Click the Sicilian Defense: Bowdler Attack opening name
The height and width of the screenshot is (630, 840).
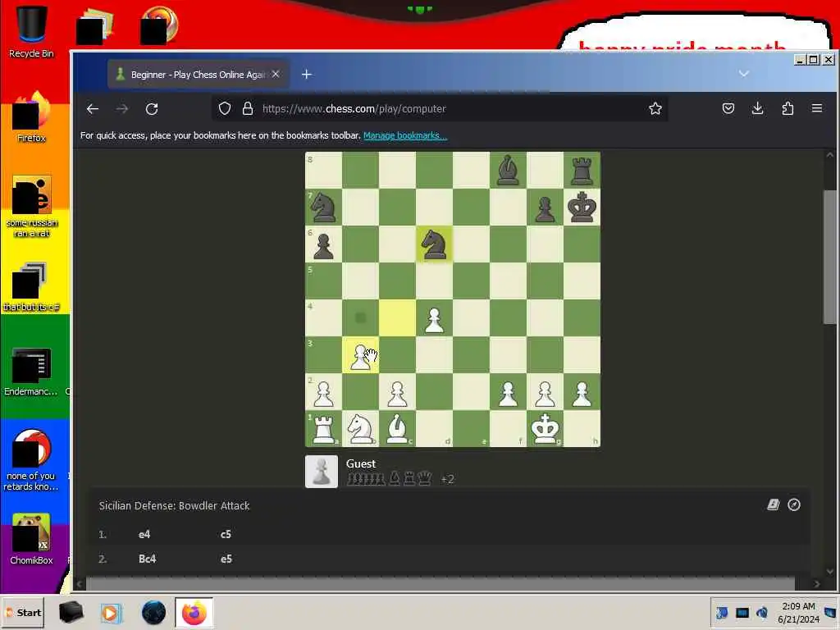(x=174, y=505)
